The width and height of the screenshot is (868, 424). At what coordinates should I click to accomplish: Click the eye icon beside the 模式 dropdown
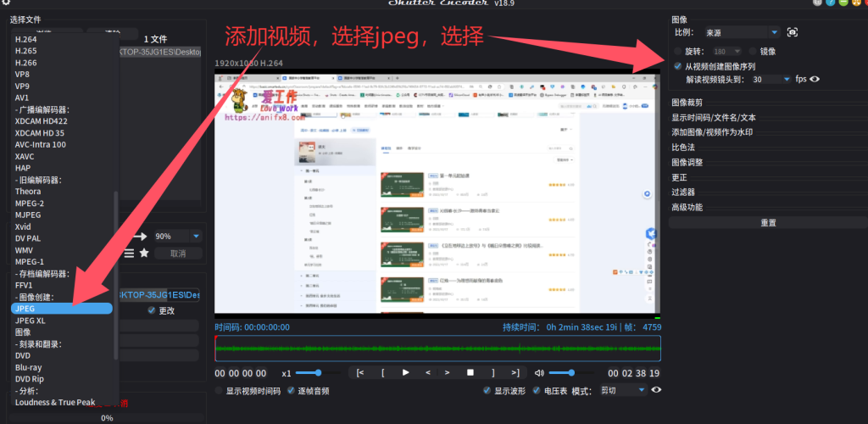(656, 390)
